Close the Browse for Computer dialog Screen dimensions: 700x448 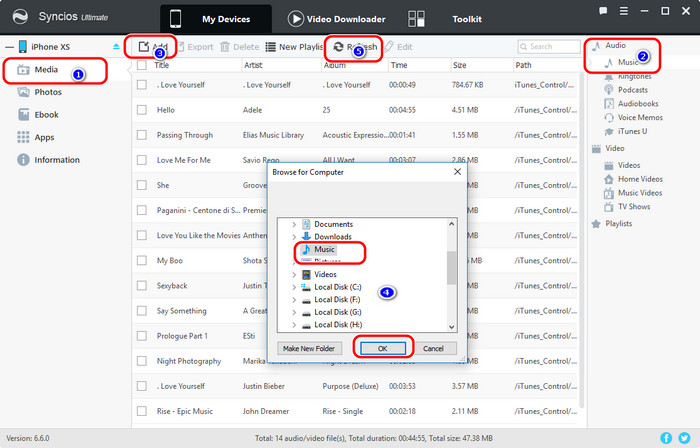point(457,172)
